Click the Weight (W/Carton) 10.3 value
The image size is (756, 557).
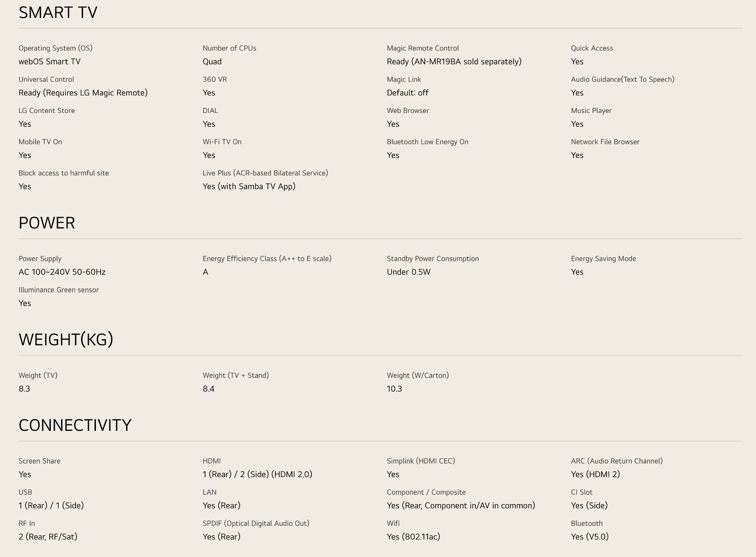(x=394, y=388)
